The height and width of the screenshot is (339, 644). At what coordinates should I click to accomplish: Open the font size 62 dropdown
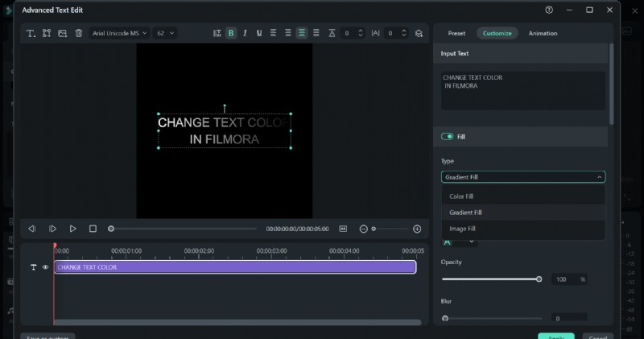(165, 33)
